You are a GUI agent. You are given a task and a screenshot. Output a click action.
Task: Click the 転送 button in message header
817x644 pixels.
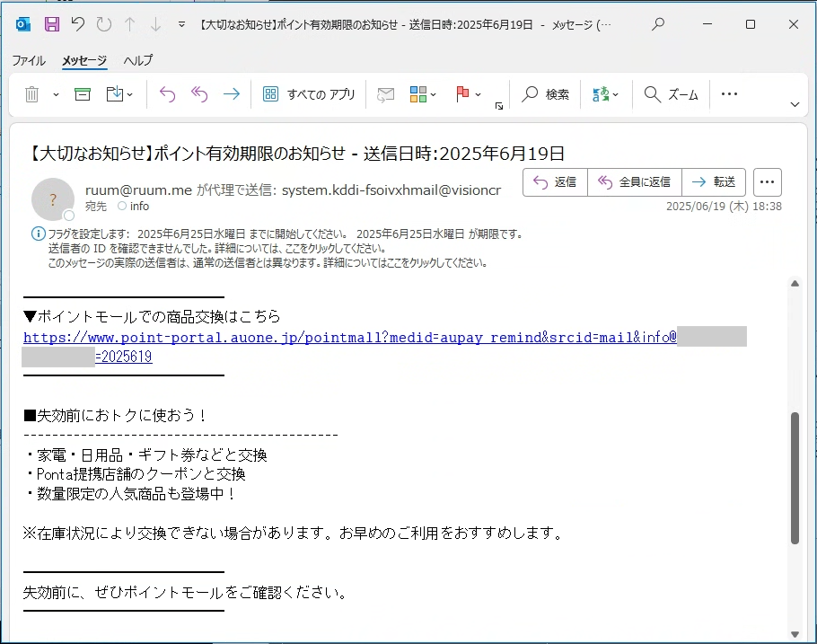click(714, 182)
